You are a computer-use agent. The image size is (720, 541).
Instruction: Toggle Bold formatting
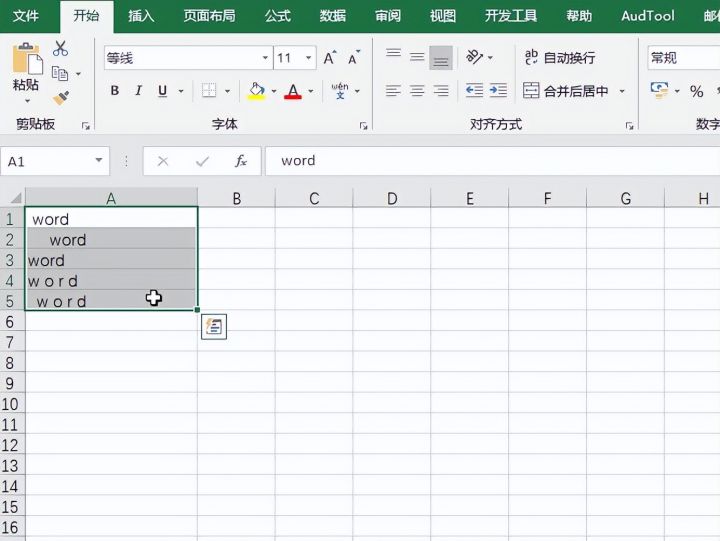pos(115,90)
